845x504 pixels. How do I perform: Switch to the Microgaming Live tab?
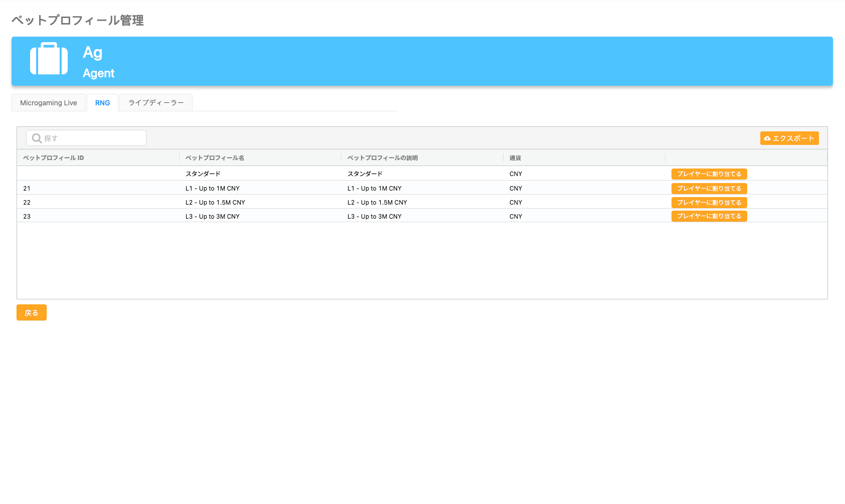[49, 103]
